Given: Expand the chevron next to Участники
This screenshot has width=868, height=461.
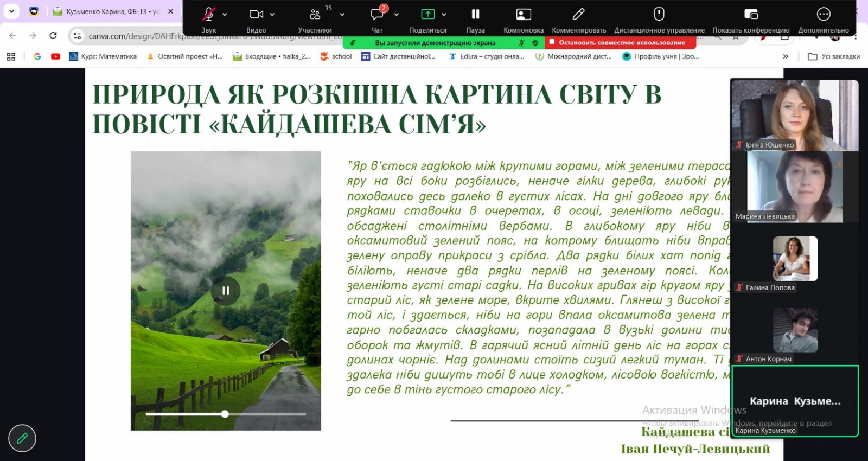Looking at the screenshot, I should (x=342, y=15).
